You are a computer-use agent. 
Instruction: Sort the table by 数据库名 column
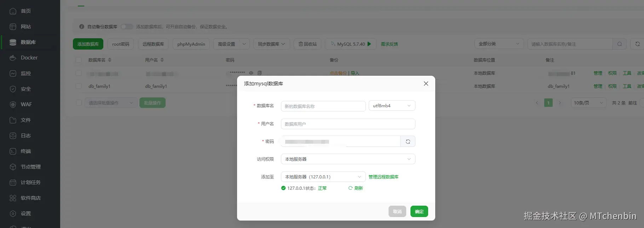click(x=110, y=60)
